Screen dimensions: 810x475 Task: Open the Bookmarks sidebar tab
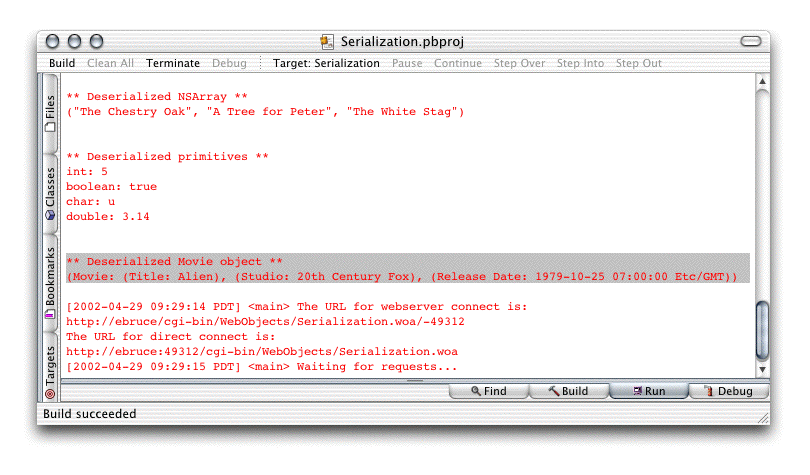coord(50,283)
